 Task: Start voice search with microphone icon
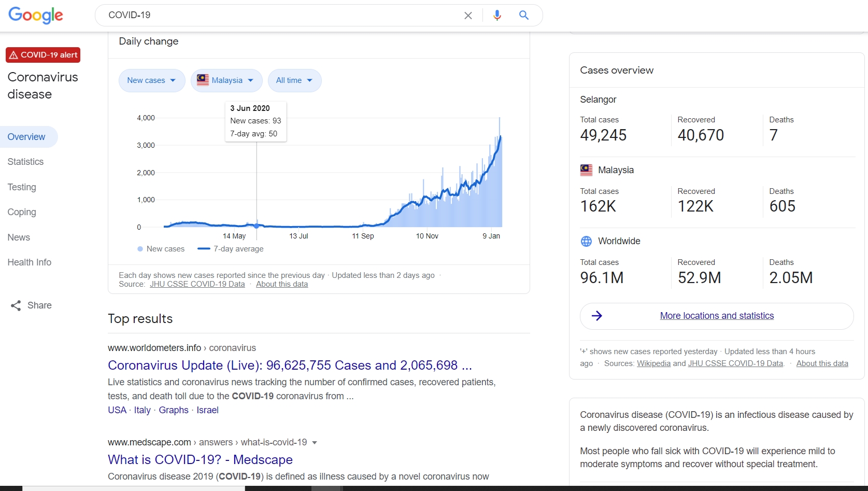[x=497, y=16]
